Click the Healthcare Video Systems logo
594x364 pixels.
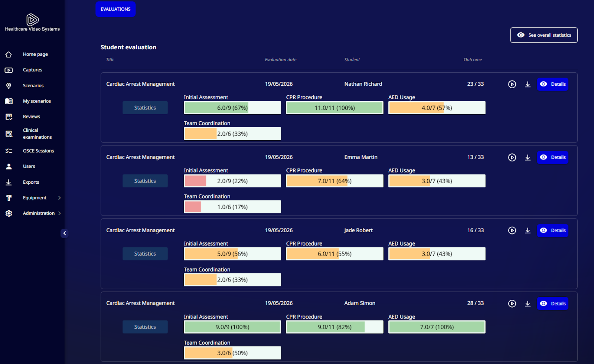[x=32, y=19]
